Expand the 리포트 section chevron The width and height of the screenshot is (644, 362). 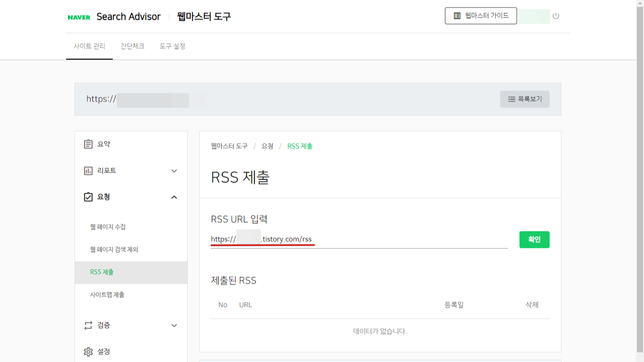tap(174, 171)
